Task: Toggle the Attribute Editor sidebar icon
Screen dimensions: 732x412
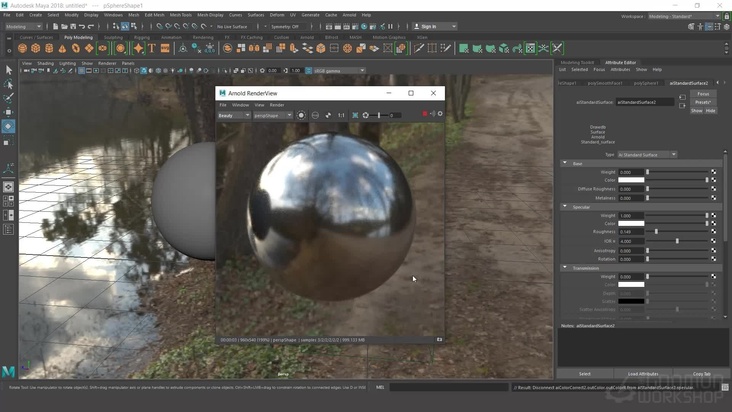Action: click(709, 27)
